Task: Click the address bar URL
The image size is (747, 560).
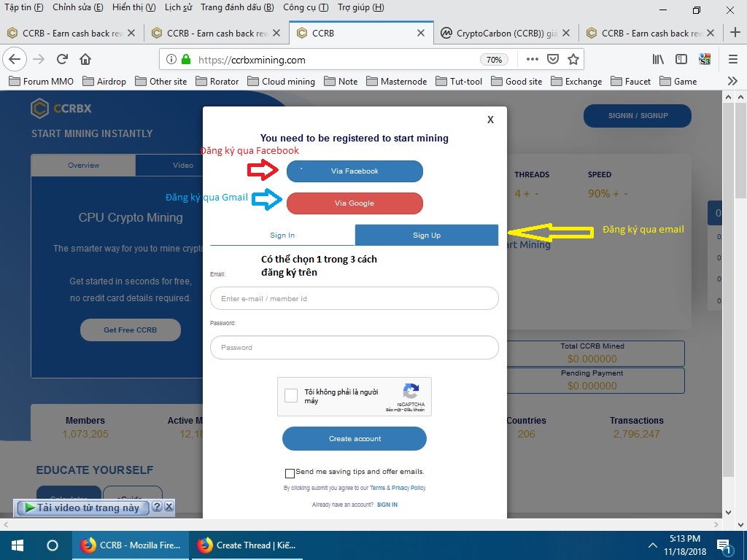Action: (x=252, y=60)
